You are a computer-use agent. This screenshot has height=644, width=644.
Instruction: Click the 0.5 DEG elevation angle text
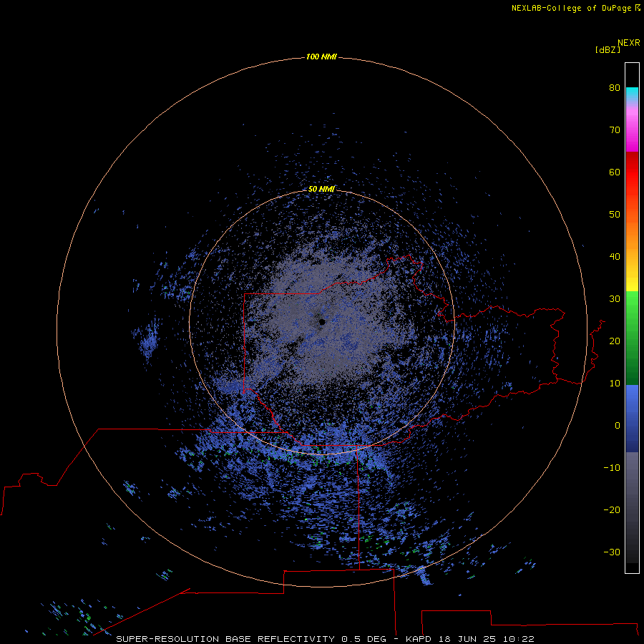click(x=364, y=639)
